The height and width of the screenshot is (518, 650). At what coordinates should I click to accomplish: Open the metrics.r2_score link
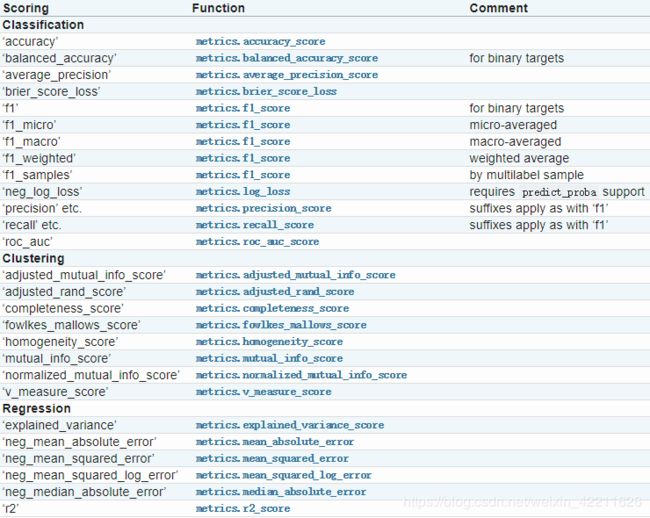click(x=243, y=508)
